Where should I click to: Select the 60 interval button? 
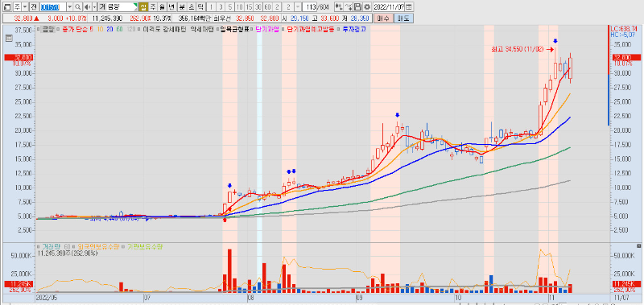click(x=267, y=7)
